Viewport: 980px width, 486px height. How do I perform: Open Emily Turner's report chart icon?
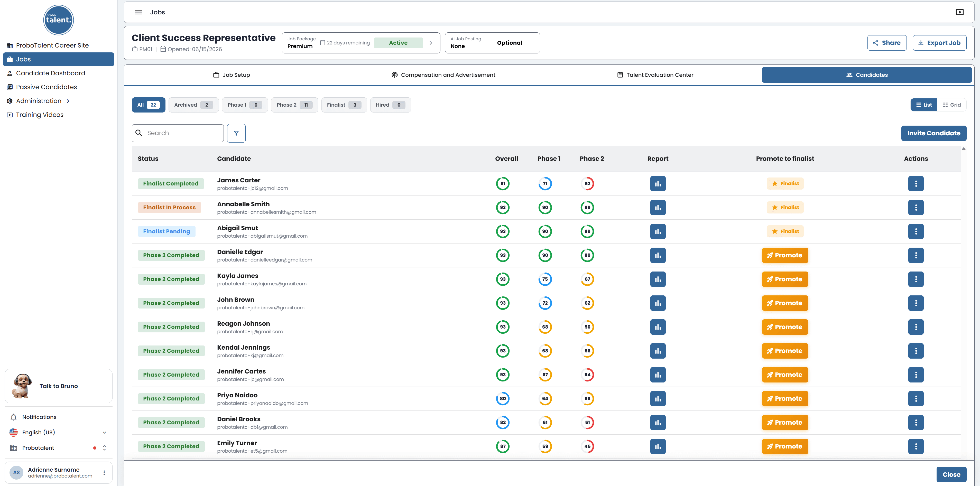[x=658, y=446]
